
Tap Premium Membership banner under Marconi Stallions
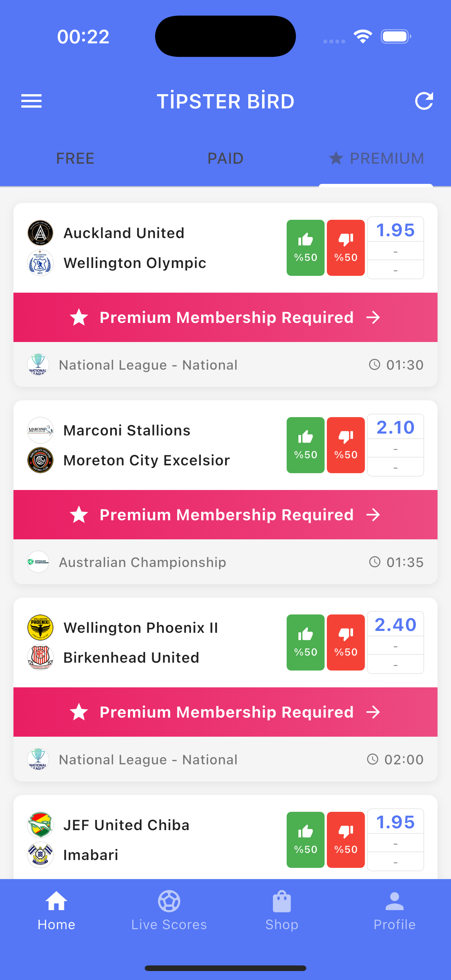225,515
